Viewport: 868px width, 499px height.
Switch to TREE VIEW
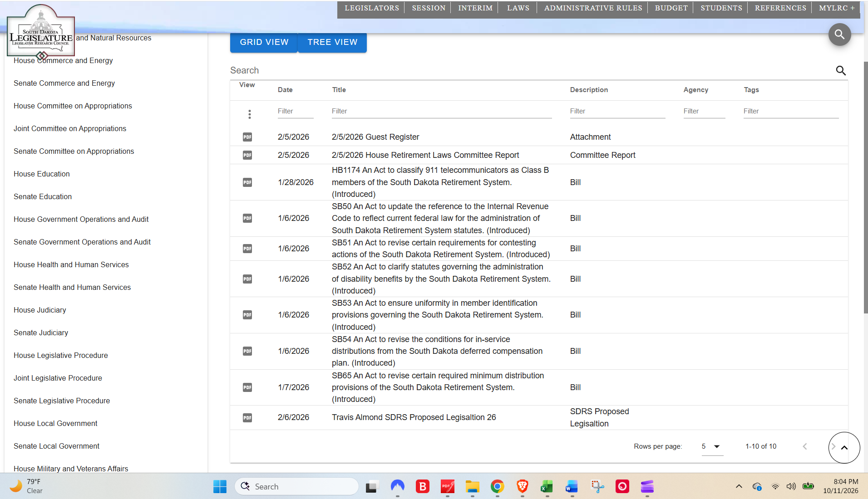(332, 42)
